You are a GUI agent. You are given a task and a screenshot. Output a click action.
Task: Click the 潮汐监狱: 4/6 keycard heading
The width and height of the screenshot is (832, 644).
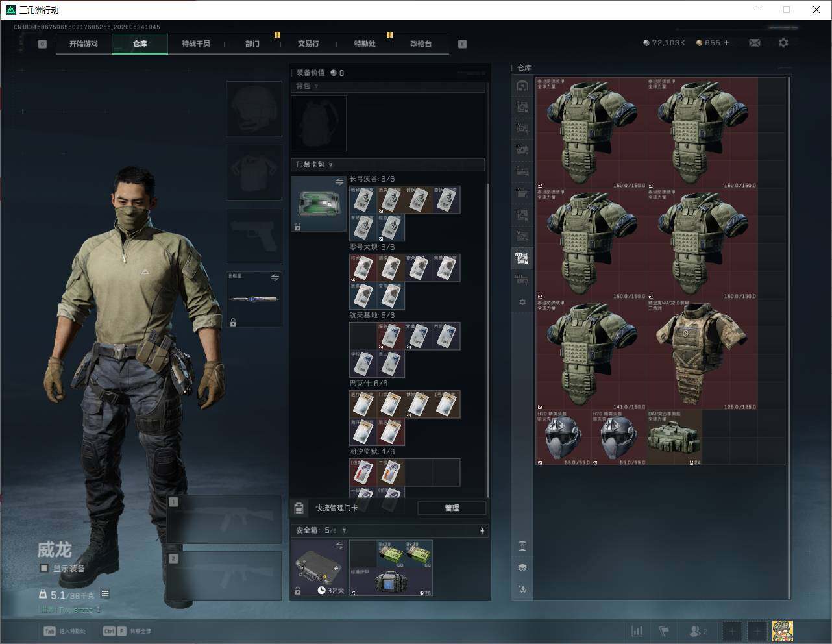(372, 452)
